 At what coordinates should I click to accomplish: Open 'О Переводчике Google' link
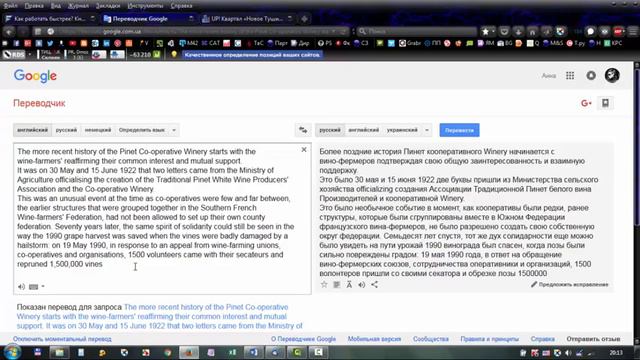(303, 339)
